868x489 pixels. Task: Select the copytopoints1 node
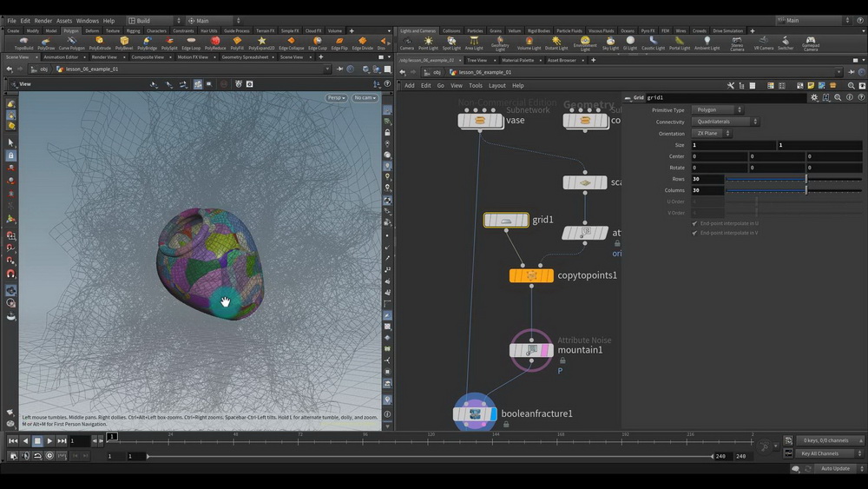pos(531,275)
